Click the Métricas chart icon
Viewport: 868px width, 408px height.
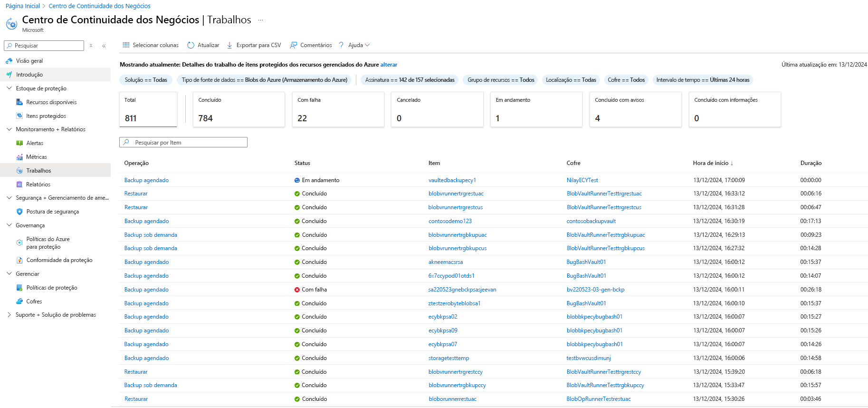point(19,157)
